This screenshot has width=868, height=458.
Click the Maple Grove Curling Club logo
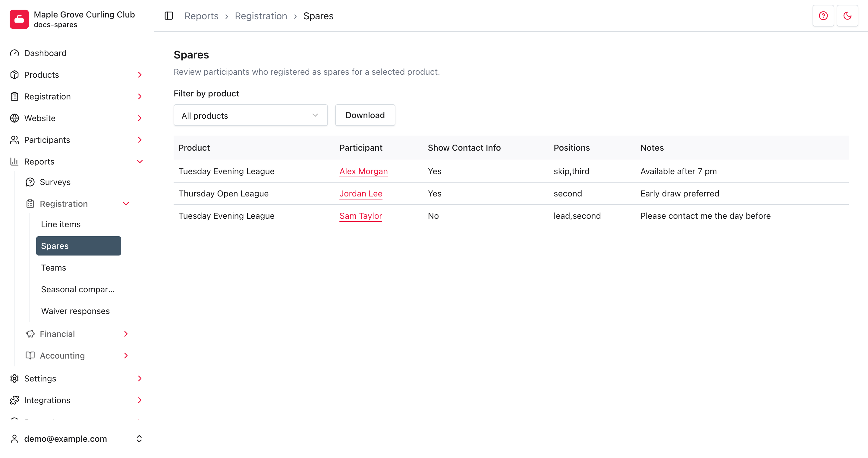click(19, 19)
